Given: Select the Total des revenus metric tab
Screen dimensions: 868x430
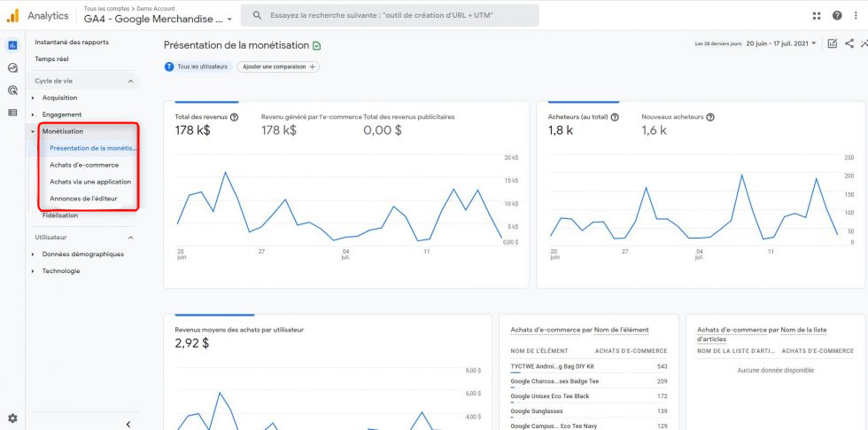Looking at the screenshot, I should pyautogui.click(x=206, y=124).
